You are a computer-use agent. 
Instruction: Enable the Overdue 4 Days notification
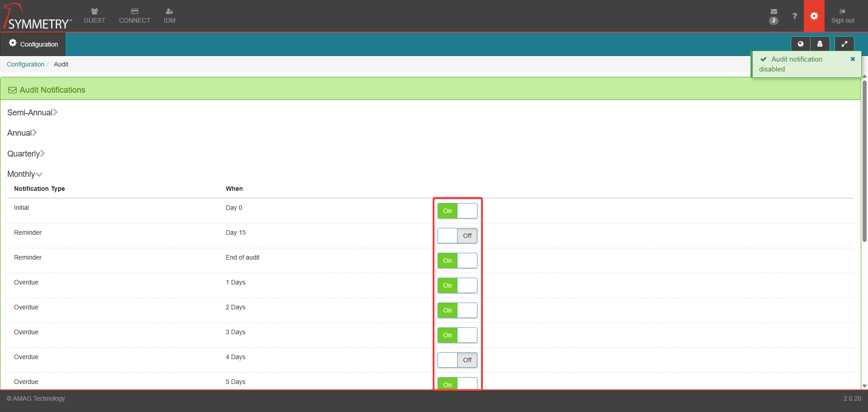click(457, 360)
